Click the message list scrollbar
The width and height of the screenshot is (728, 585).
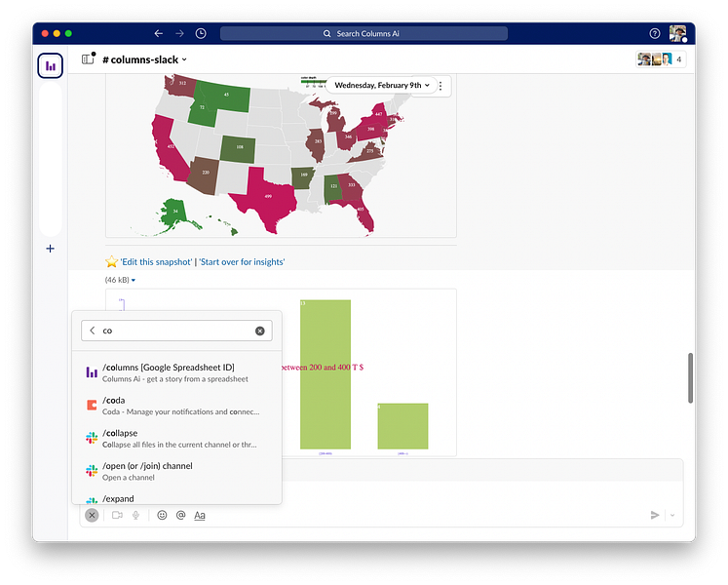pos(690,377)
